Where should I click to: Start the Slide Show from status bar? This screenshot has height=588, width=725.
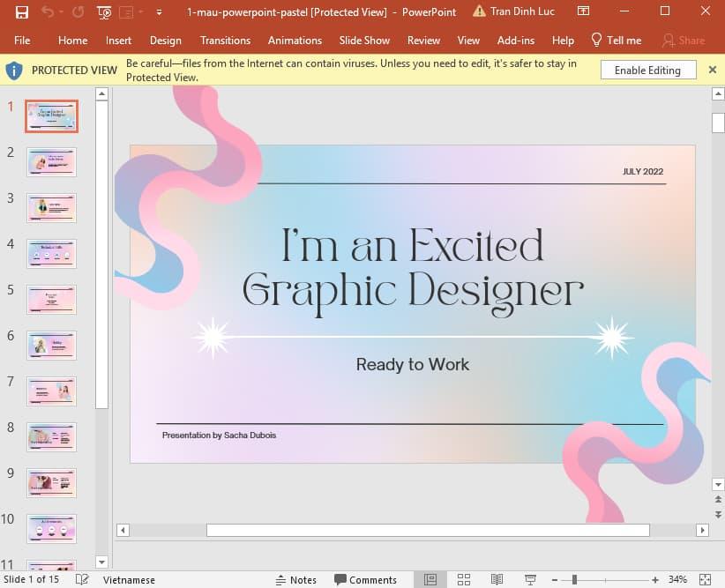tap(530, 579)
